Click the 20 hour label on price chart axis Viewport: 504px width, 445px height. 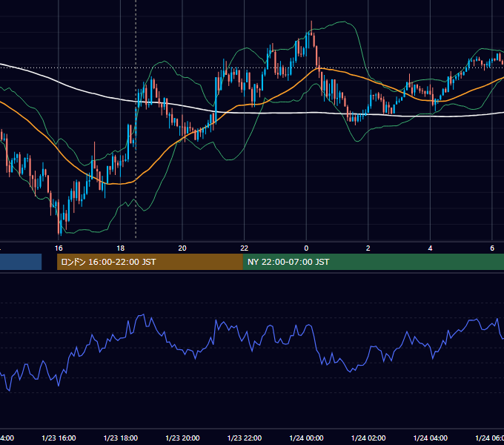point(182,248)
